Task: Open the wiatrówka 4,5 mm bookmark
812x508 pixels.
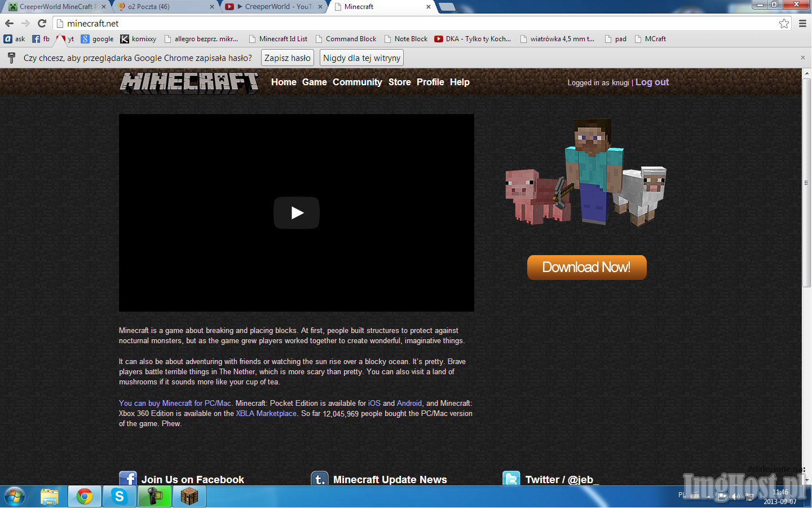Action: [x=558, y=39]
